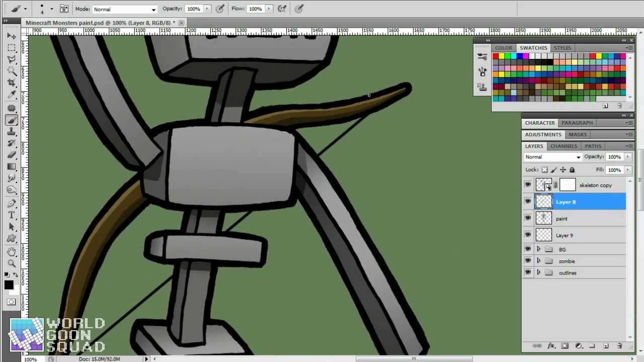Pick a red color from the Swatches panel
644x362 pixels.
pos(495,56)
